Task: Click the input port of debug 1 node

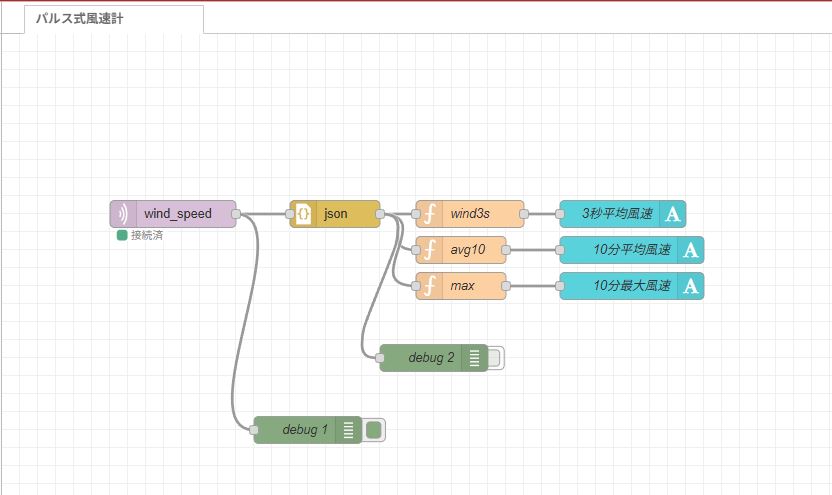Action: 254,430
